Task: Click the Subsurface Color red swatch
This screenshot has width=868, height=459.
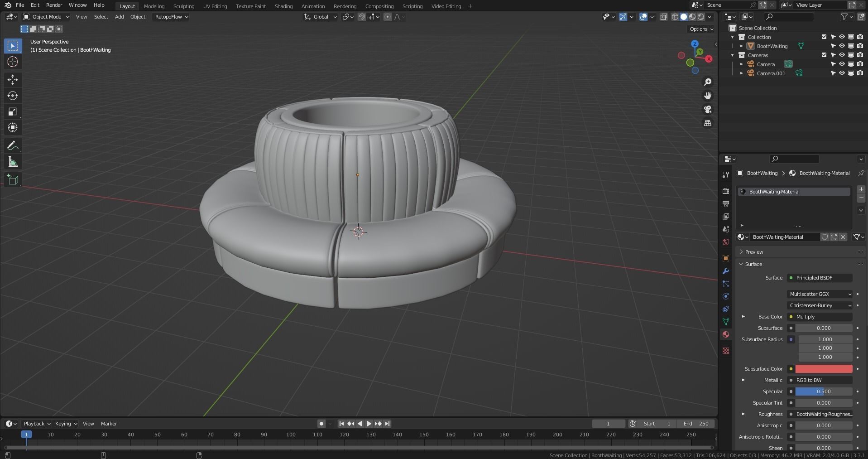Action: (x=824, y=369)
